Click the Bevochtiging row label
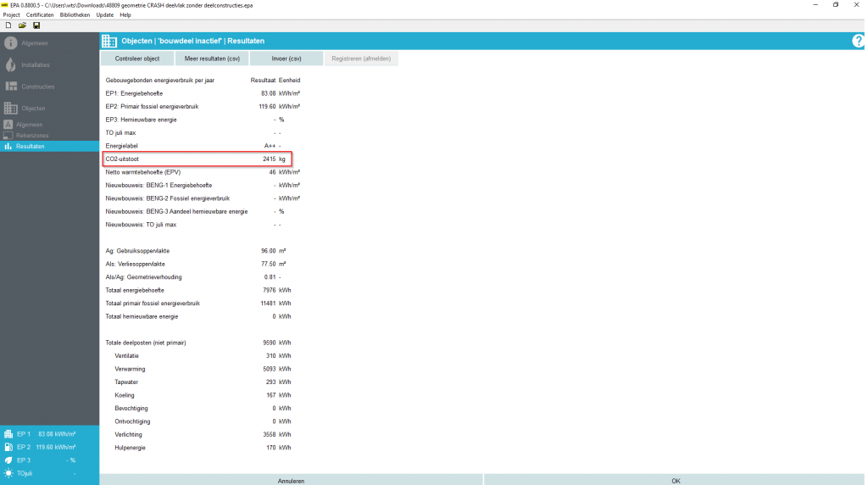Image resolution: width=868 pixels, height=485 pixels. coord(131,409)
